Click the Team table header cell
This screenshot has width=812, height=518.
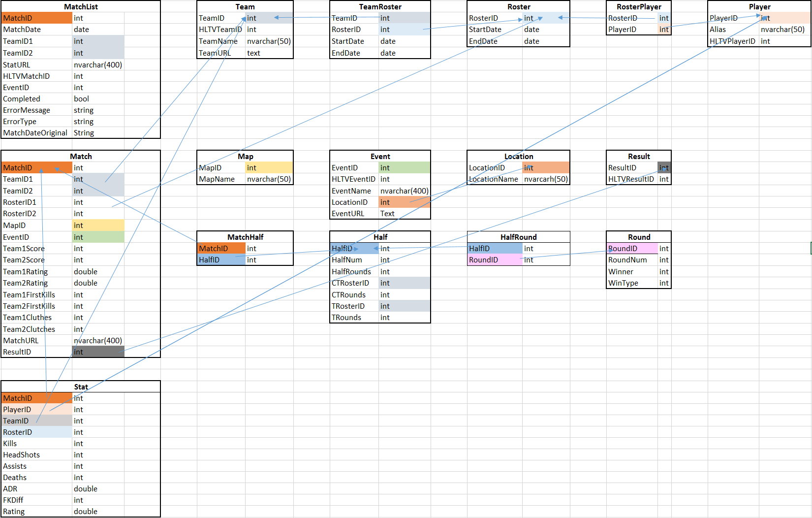(x=245, y=7)
